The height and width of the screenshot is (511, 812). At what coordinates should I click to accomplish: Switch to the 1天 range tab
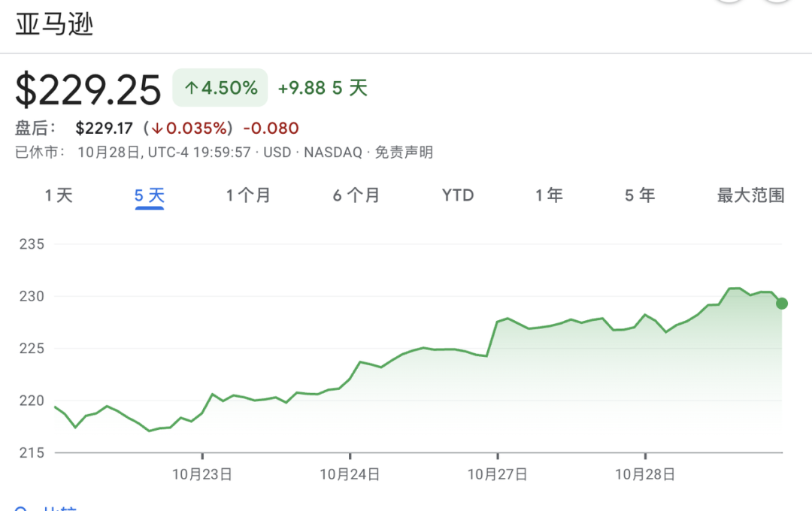coord(59,196)
